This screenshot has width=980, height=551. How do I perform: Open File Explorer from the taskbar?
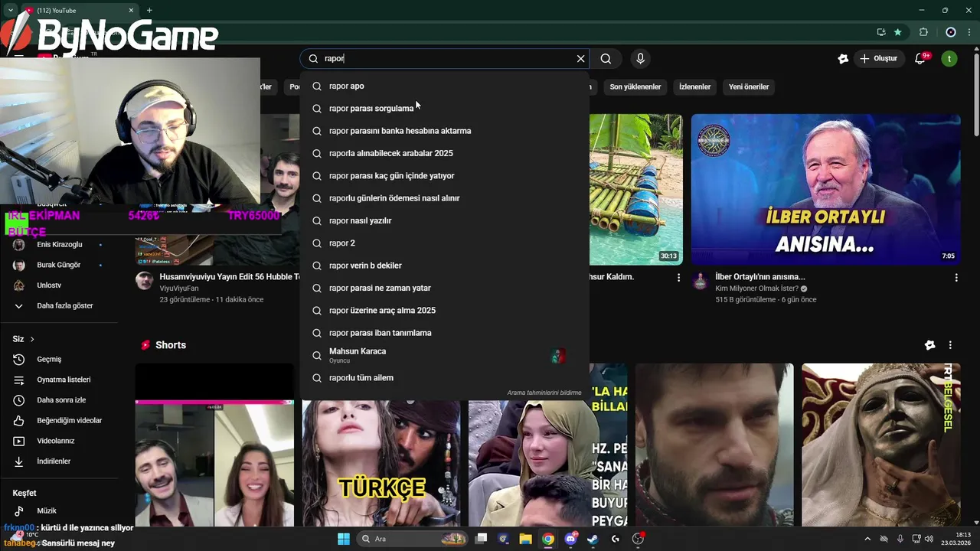[x=525, y=539]
